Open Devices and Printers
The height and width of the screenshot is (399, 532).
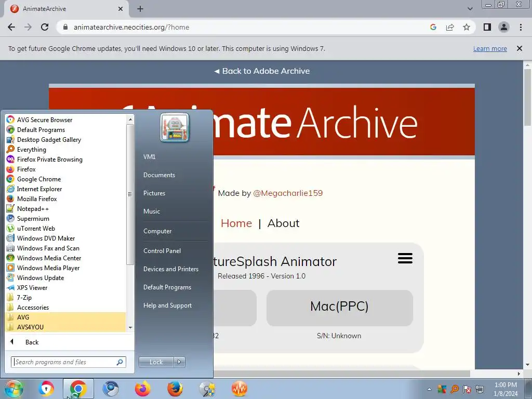click(170, 269)
